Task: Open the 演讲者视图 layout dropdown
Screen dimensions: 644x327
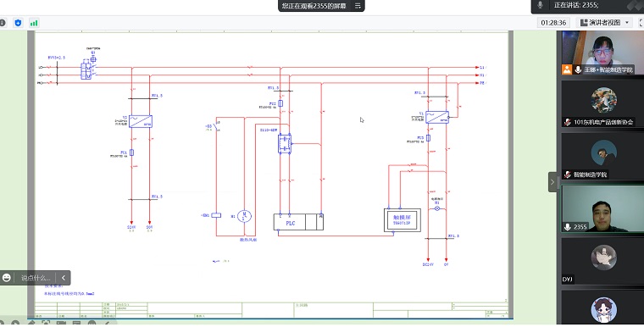Action: [604, 23]
